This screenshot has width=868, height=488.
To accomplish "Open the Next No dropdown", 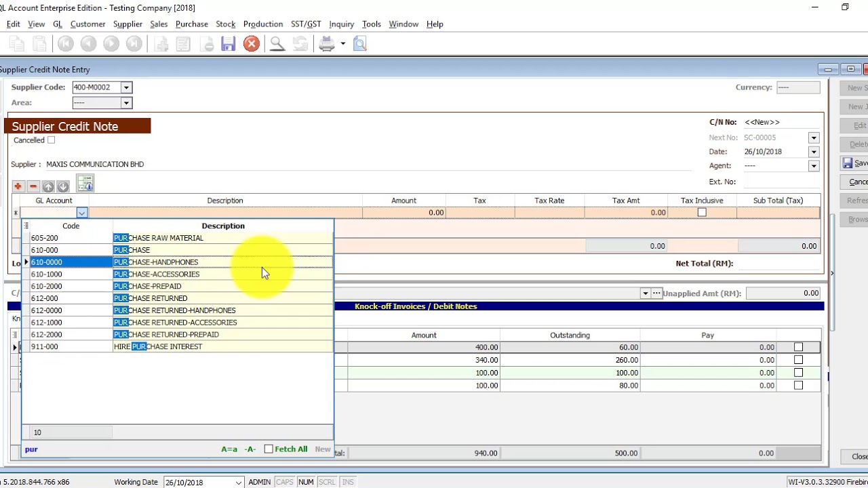I will 813,138.
